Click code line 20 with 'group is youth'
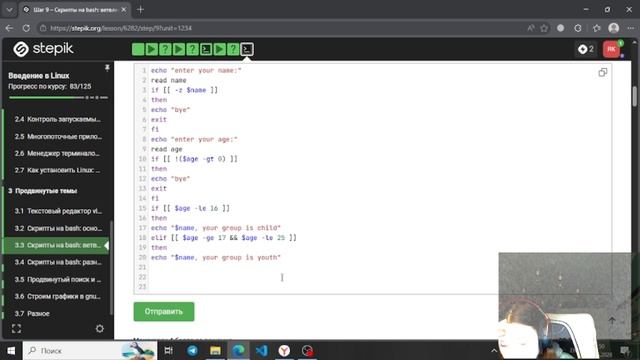 coord(216,257)
